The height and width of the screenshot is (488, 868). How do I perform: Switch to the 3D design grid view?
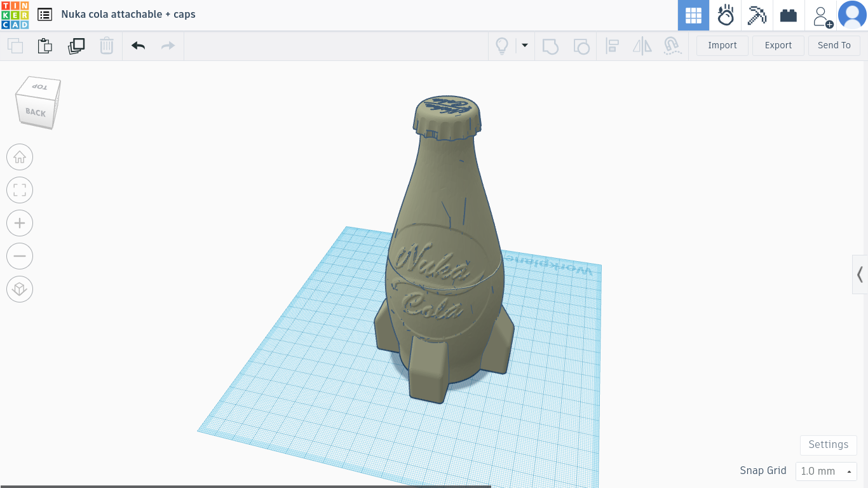click(693, 15)
